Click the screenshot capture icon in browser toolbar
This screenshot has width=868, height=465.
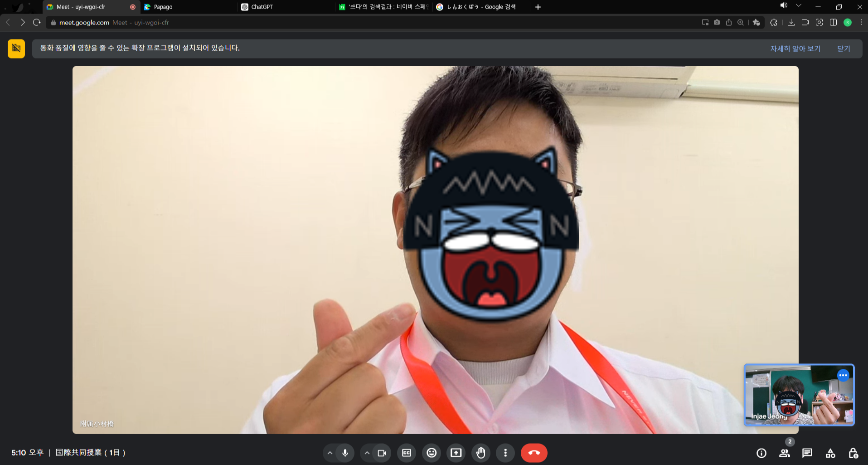click(819, 22)
